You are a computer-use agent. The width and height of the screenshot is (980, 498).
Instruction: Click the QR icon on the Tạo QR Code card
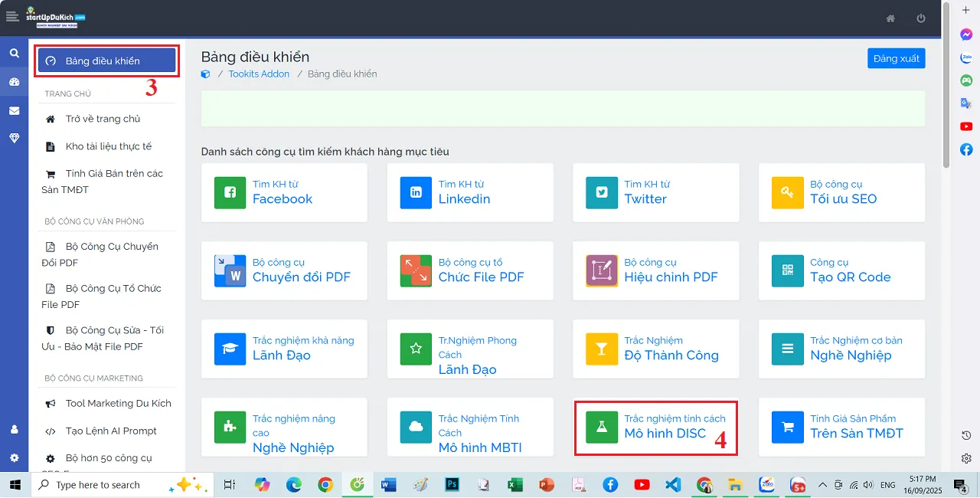pyautogui.click(x=787, y=271)
